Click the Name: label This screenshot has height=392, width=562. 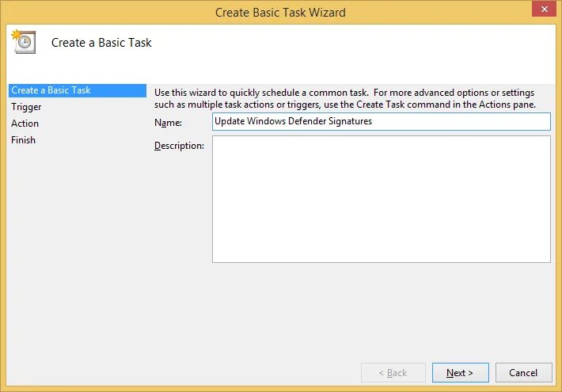point(169,122)
